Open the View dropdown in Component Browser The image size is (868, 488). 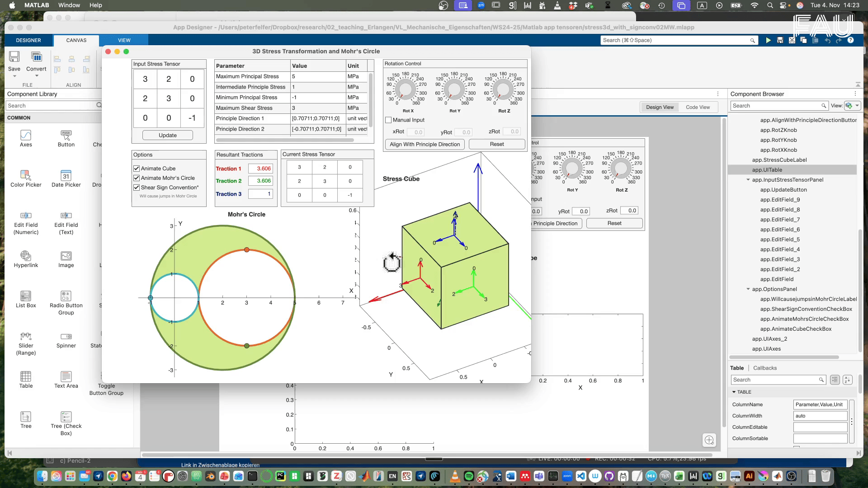pos(852,105)
